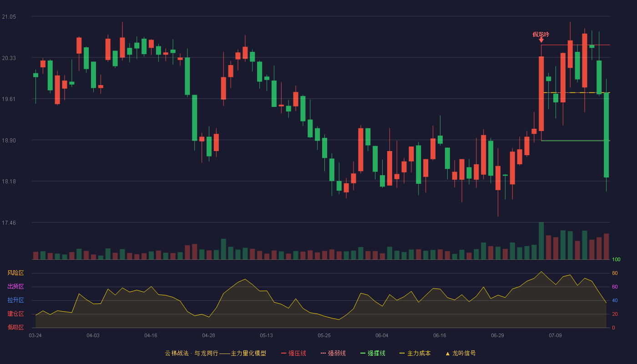This screenshot has width=637, height=364.
Task: Select the 拉升区 zone label
Action: 15,300
